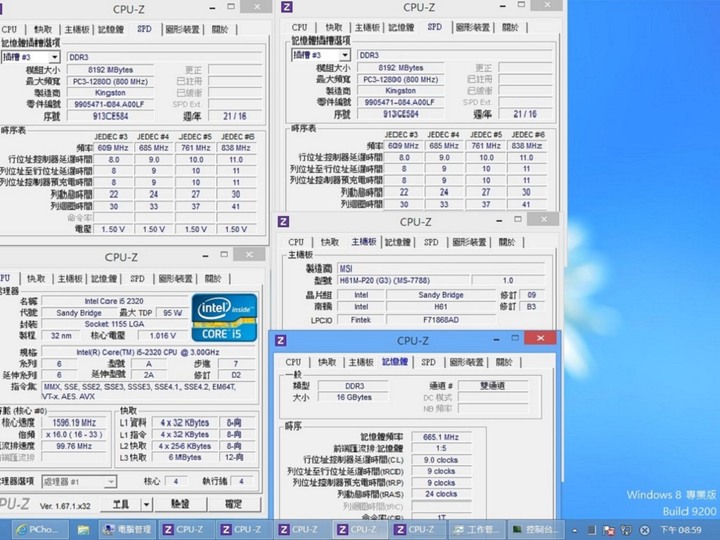The image size is (720, 540).
Task: Click the Z icon in the right SPD window title bar
Action: 287,7
